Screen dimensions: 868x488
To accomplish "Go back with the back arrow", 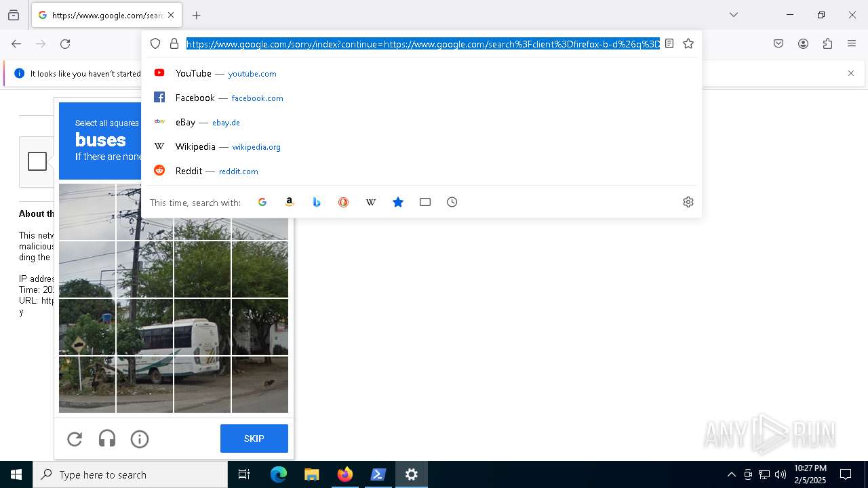I will [x=16, y=43].
